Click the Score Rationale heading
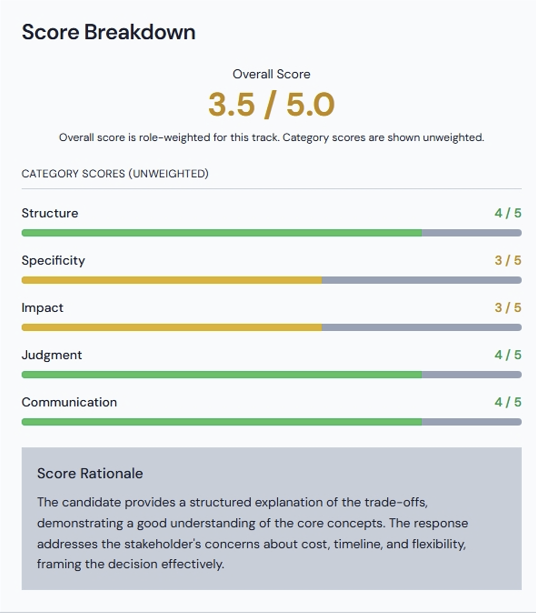 point(90,473)
